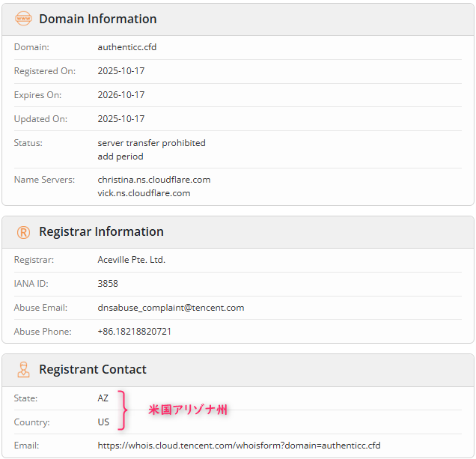Click the server transfer prohibited status text

pos(151,143)
